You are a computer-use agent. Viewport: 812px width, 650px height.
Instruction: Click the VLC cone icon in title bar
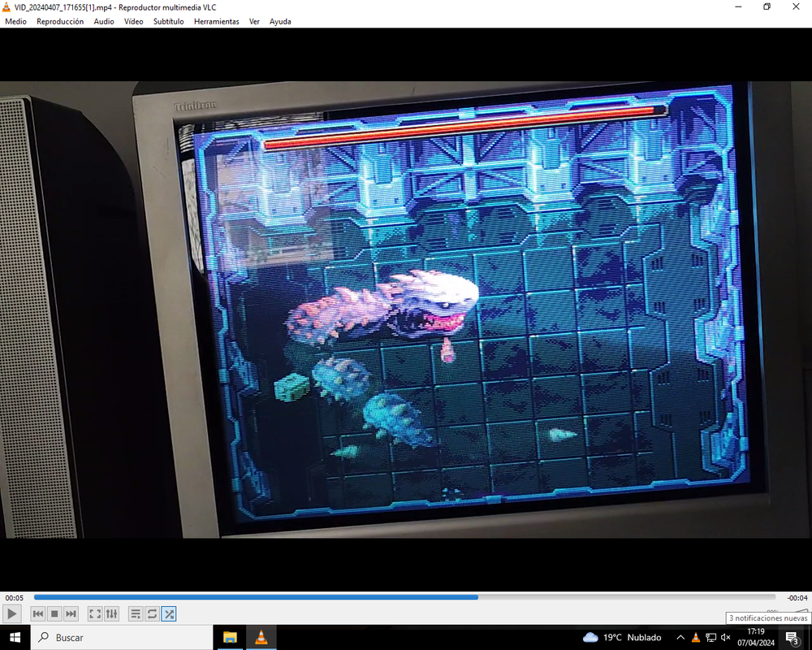coord(6,6)
